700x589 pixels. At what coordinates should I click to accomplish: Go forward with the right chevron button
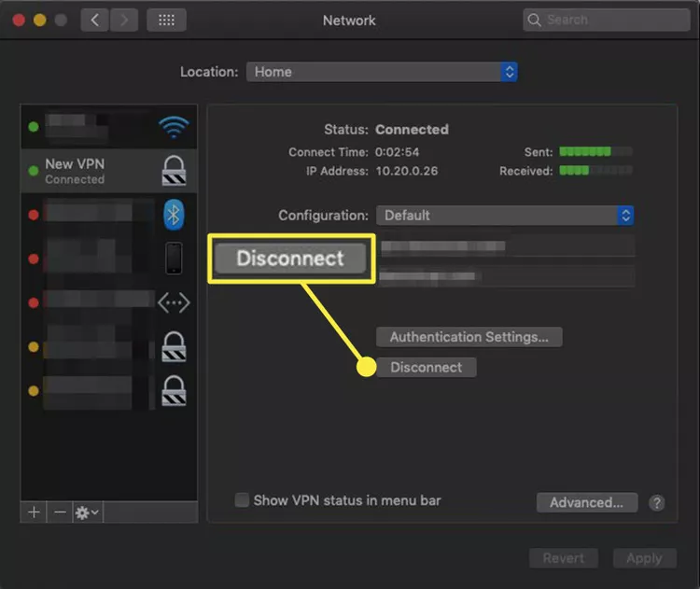[124, 21]
